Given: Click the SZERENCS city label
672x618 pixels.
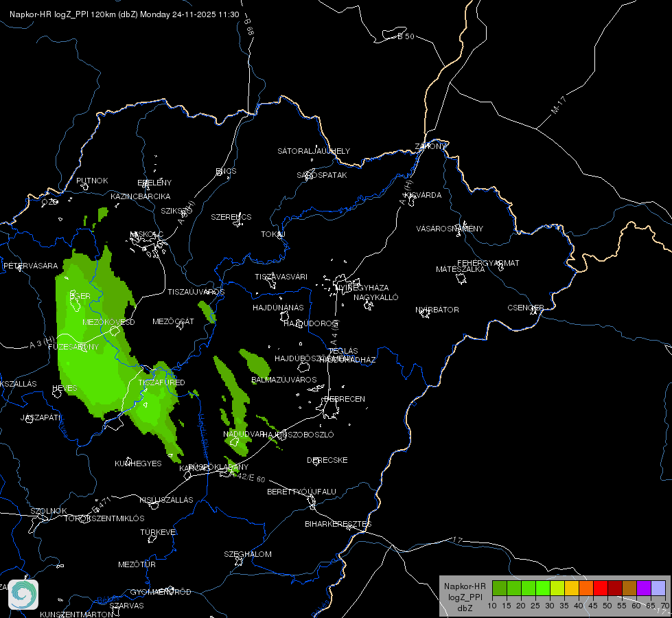Looking at the screenshot, I should [231, 217].
